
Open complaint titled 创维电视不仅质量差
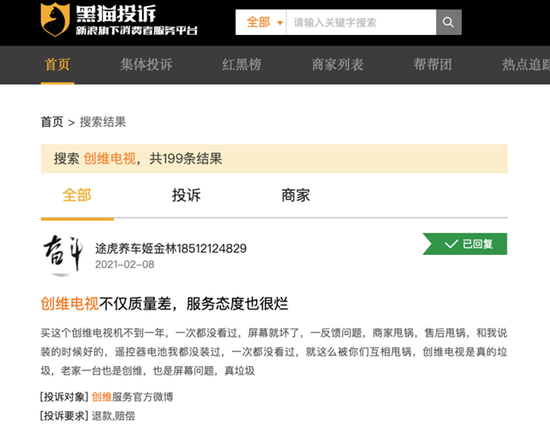point(164,304)
